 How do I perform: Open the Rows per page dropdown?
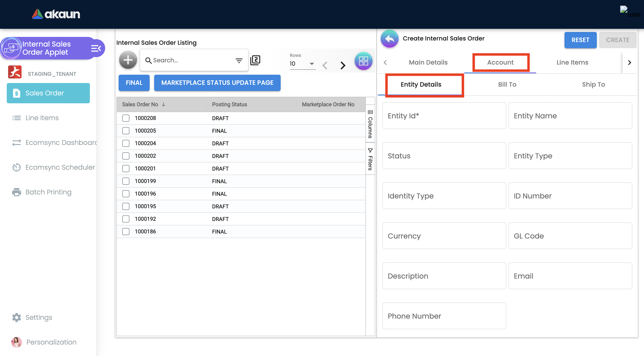pos(302,64)
